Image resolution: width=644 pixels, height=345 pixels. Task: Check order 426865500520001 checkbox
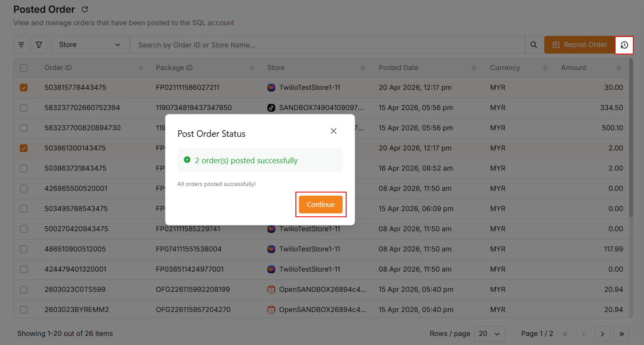(x=24, y=188)
